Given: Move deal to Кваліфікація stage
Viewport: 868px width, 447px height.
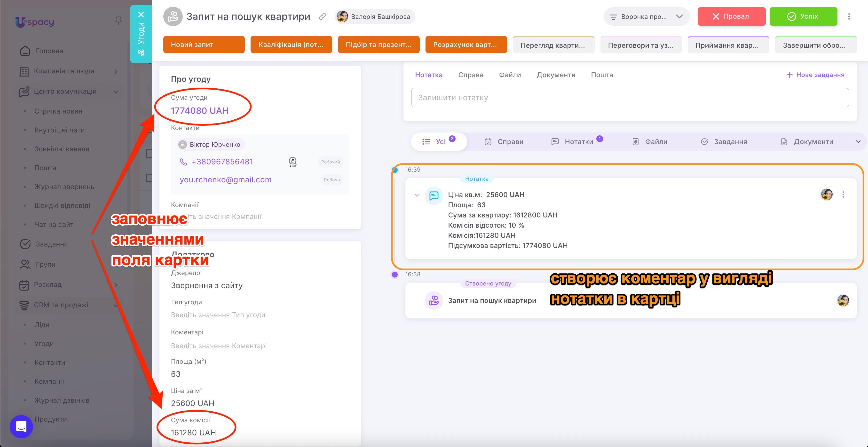Looking at the screenshot, I should [291, 44].
